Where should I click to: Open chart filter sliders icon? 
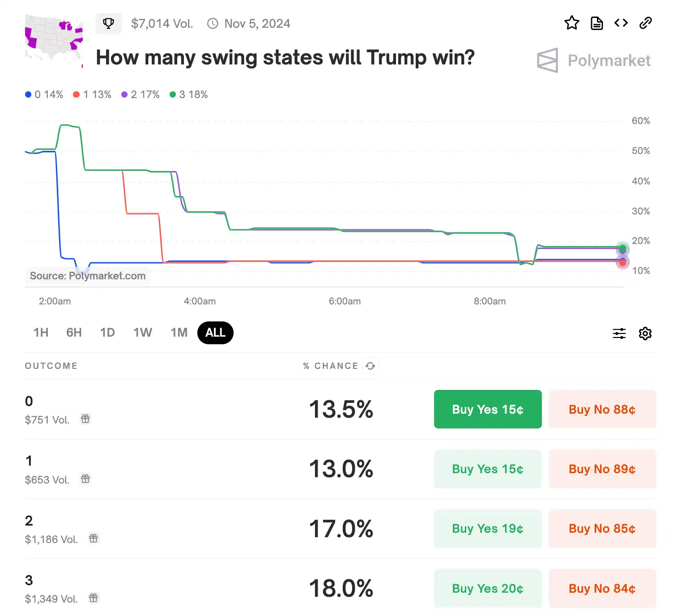(619, 333)
